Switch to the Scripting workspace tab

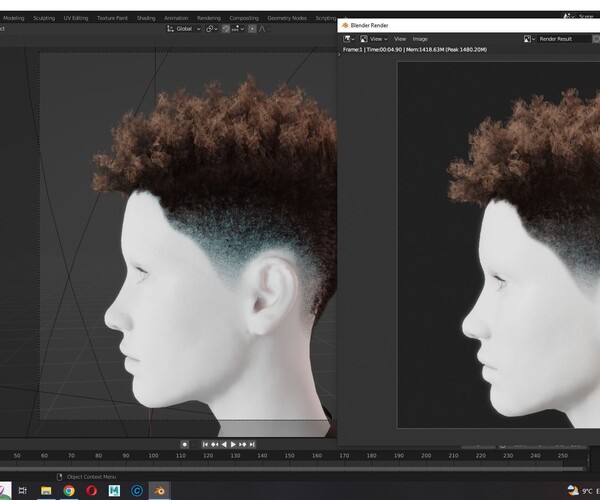pos(326,18)
